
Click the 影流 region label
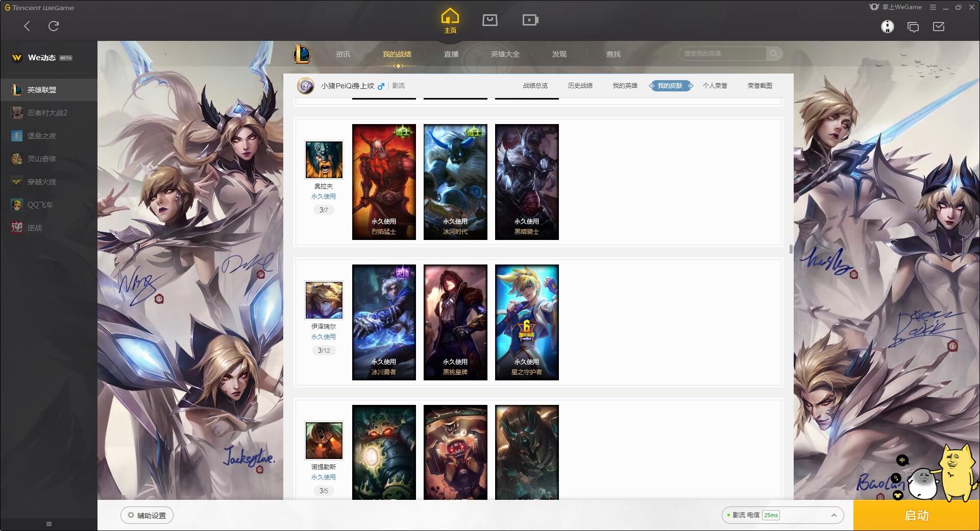pos(399,86)
